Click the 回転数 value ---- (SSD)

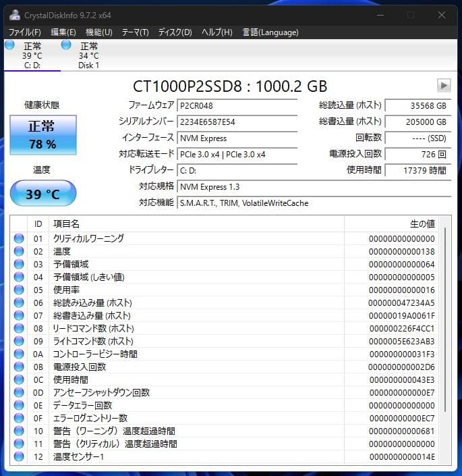(x=418, y=138)
